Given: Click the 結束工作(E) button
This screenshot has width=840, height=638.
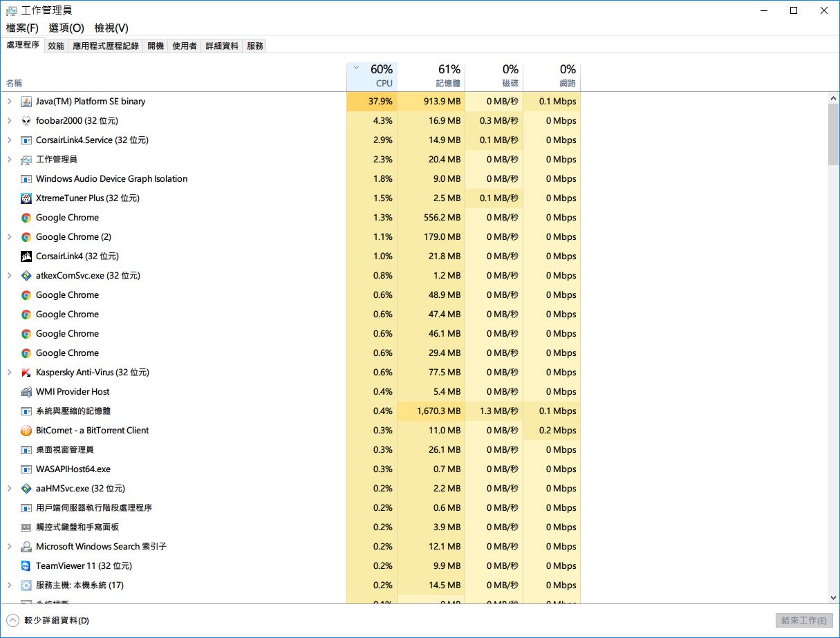Looking at the screenshot, I should coord(804,620).
